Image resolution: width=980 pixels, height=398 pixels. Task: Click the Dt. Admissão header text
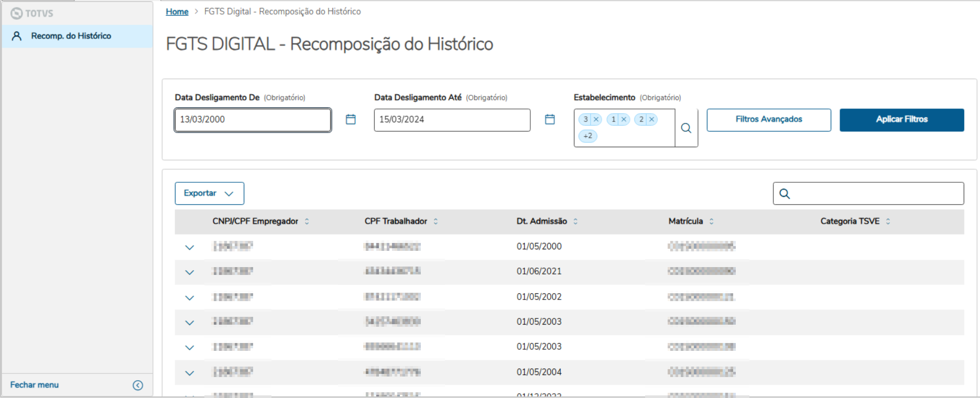click(x=541, y=222)
